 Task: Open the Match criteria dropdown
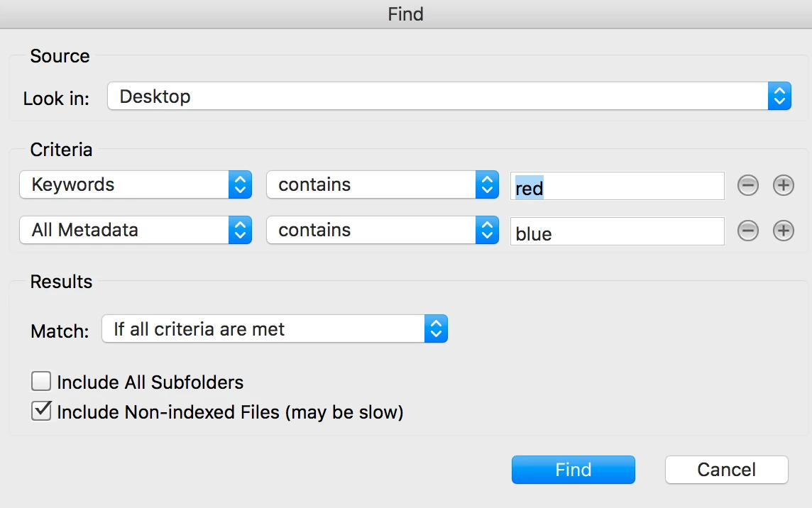tap(274, 329)
